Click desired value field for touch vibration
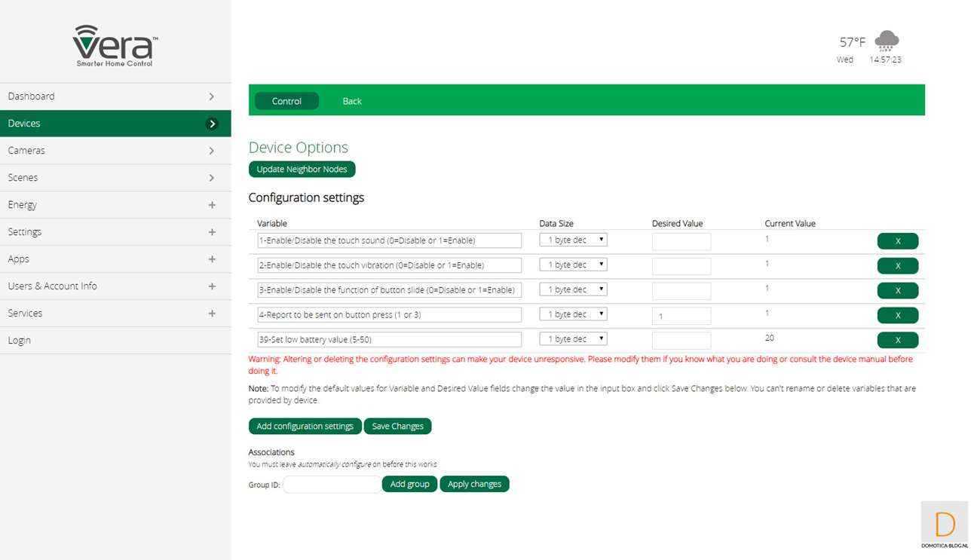This screenshot has width=980, height=560. (x=681, y=266)
